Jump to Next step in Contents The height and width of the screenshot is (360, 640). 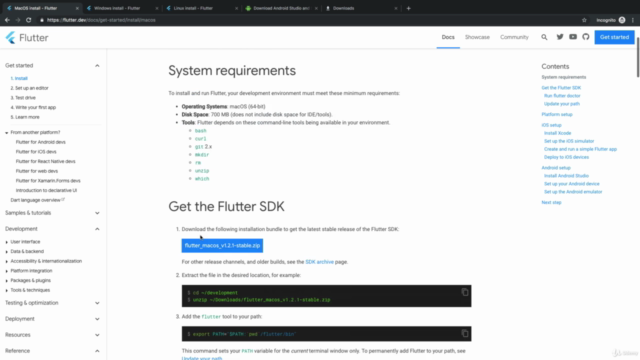point(551,202)
